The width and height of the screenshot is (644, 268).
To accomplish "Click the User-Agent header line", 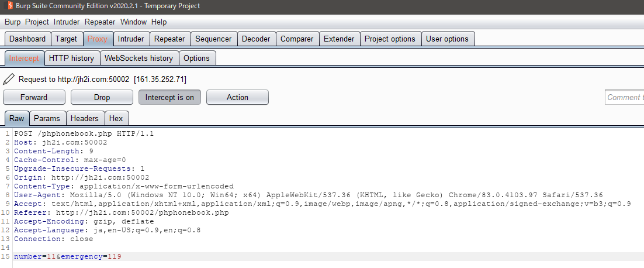I will [309, 195].
